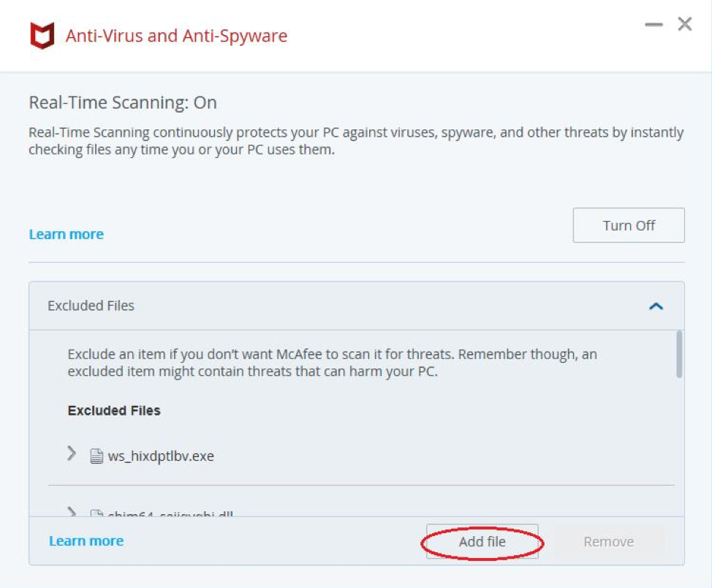Click Turn Off to disable Real-Time Scanning

[628, 225]
